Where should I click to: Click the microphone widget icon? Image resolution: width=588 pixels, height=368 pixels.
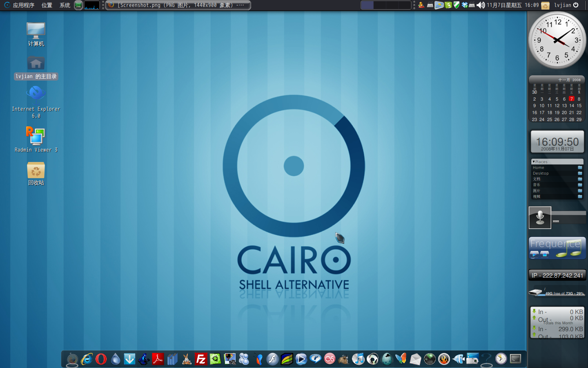540,218
